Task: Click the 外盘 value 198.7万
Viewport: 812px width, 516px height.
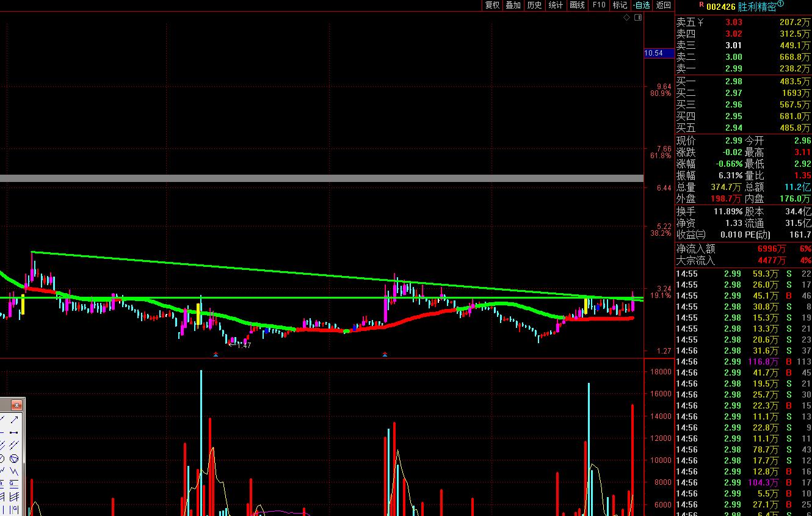Action: pos(727,198)
